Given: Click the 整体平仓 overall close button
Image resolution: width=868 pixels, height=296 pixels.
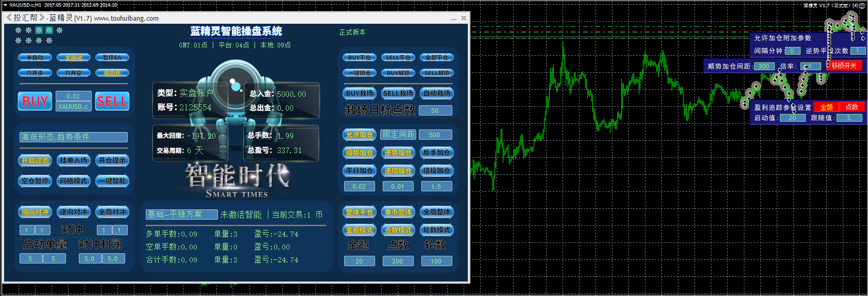Looking at the screenshot, I should (360, 212).
